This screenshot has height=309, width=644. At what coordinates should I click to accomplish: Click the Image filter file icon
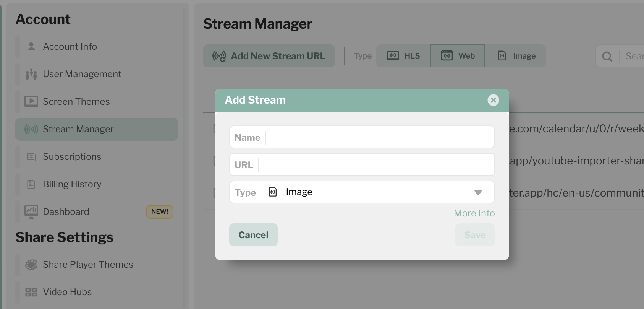(x=502, y=56)
